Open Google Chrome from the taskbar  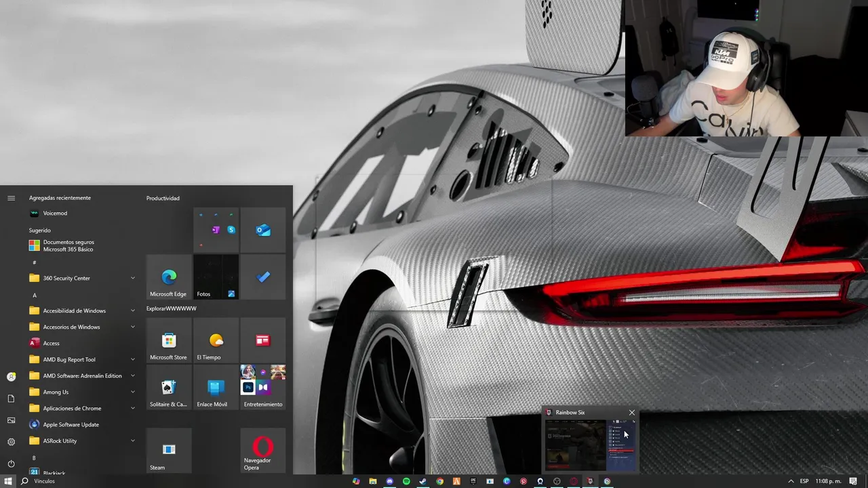pos(439,481)
